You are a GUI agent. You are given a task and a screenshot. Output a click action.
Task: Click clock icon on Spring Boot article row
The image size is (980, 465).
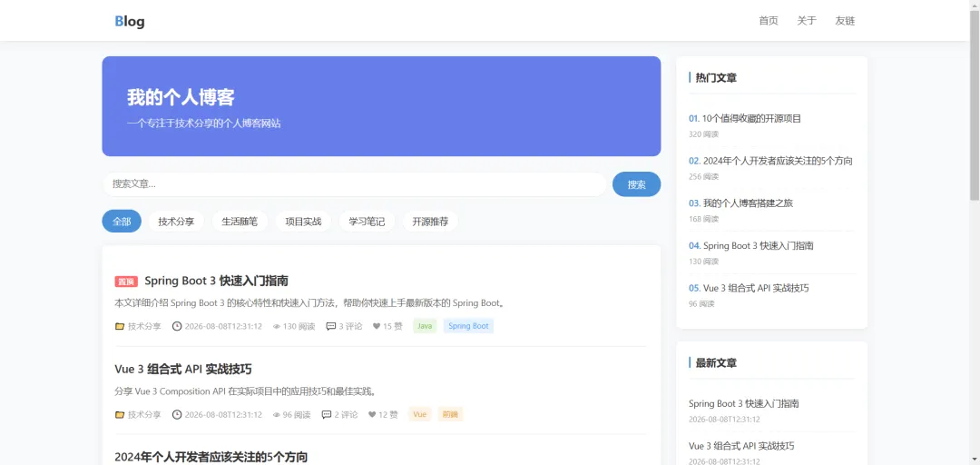click(177, 326)
